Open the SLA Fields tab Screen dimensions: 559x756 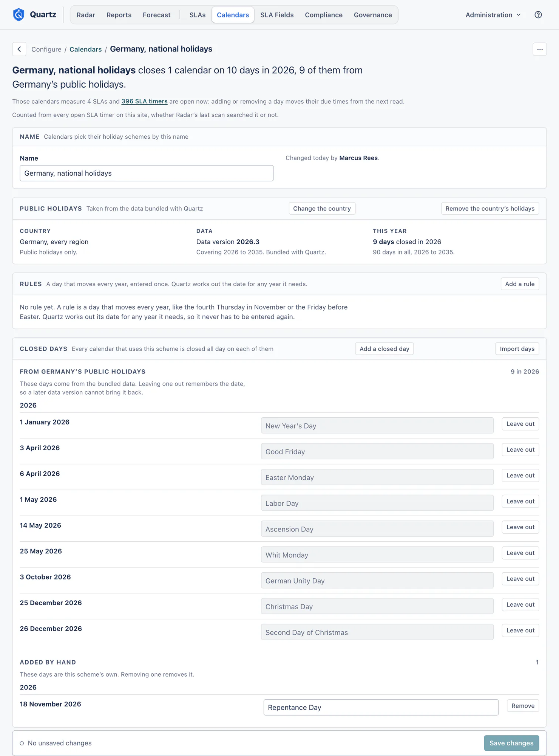click(277, 15)
